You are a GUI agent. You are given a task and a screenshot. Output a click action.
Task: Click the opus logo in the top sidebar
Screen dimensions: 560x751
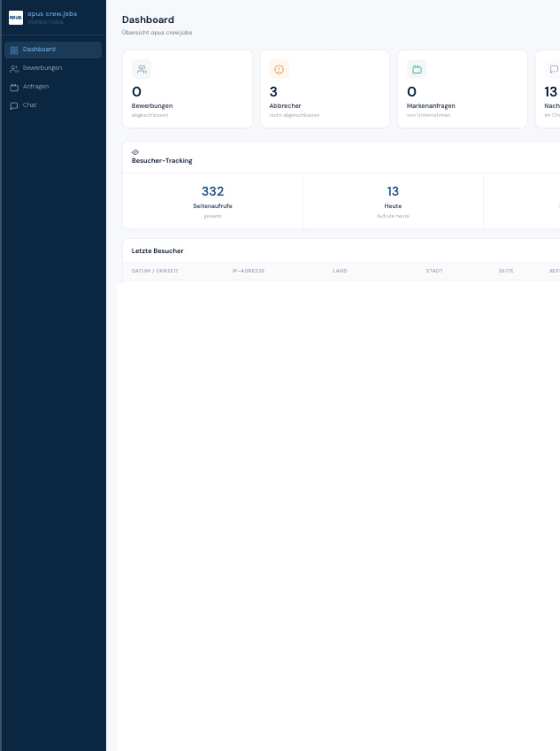16,17
